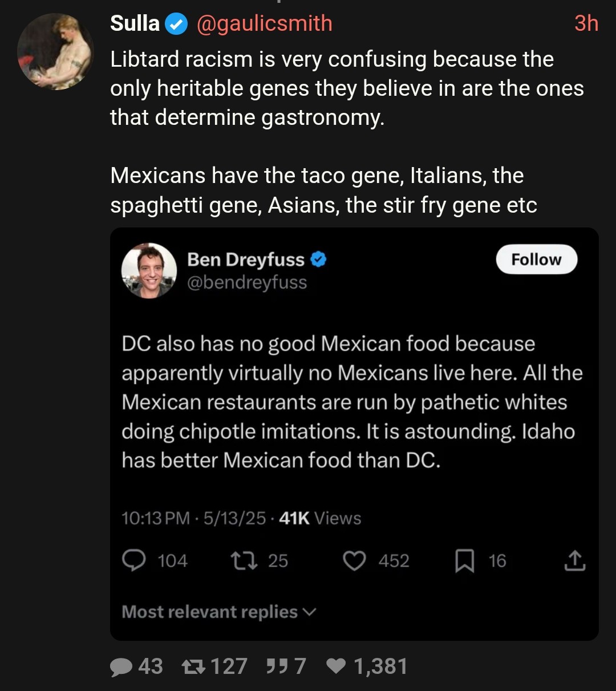Click Ben Dreyfuss's profile photo
Screen dimensions: 616x691
coord(149,271)
